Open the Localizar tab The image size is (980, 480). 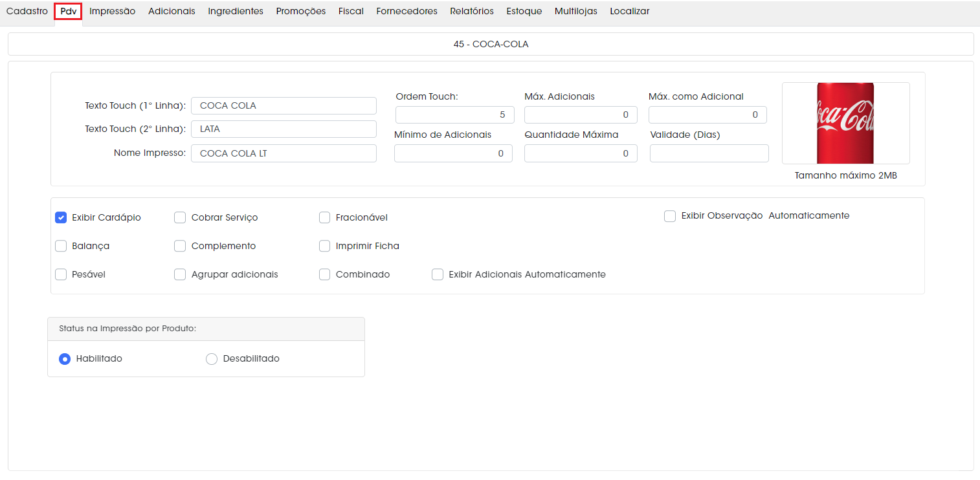630,11
